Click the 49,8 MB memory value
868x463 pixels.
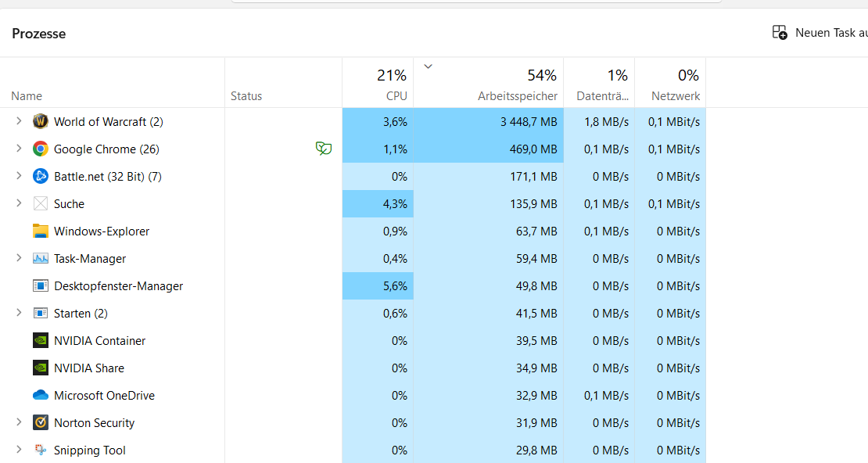coord(537,285)
